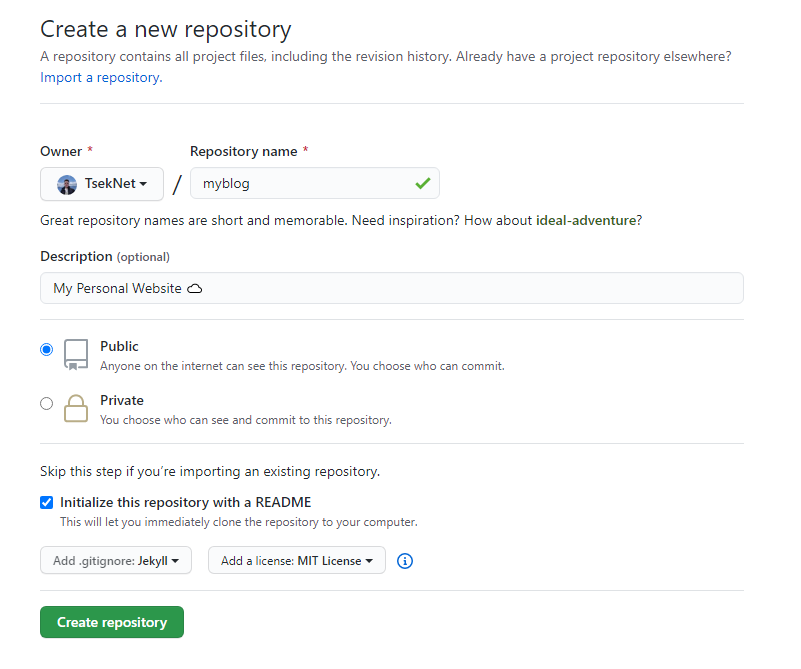This screenshot has height=669, width=801.
Task: Click the cloud emoji in description
Action: 195,289
